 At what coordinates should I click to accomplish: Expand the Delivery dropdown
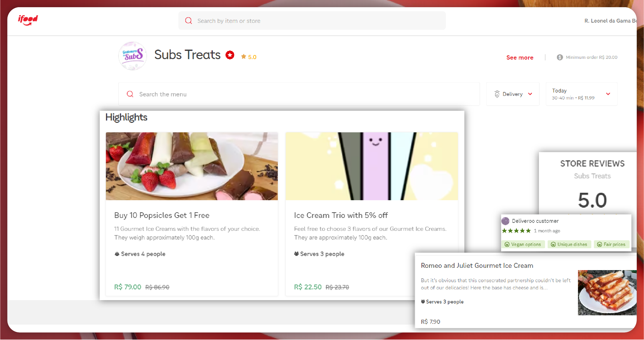(x=513, y=94)
